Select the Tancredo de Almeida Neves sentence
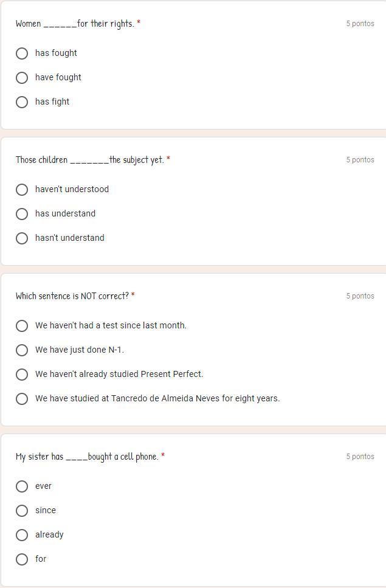 (x=22, y=399)
